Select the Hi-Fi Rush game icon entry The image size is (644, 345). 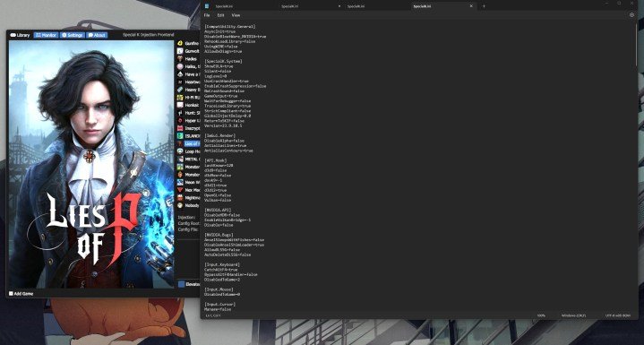(x=180, y=98)
